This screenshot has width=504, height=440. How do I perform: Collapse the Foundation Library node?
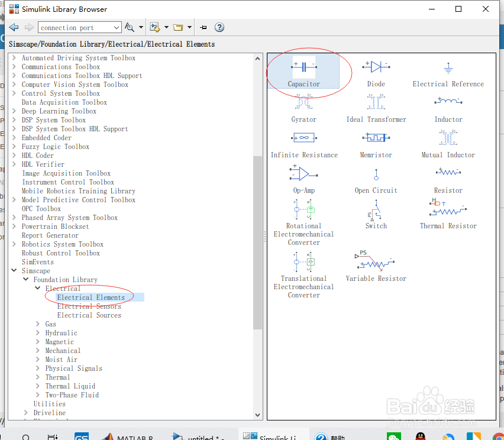click(x=26, y=279)
